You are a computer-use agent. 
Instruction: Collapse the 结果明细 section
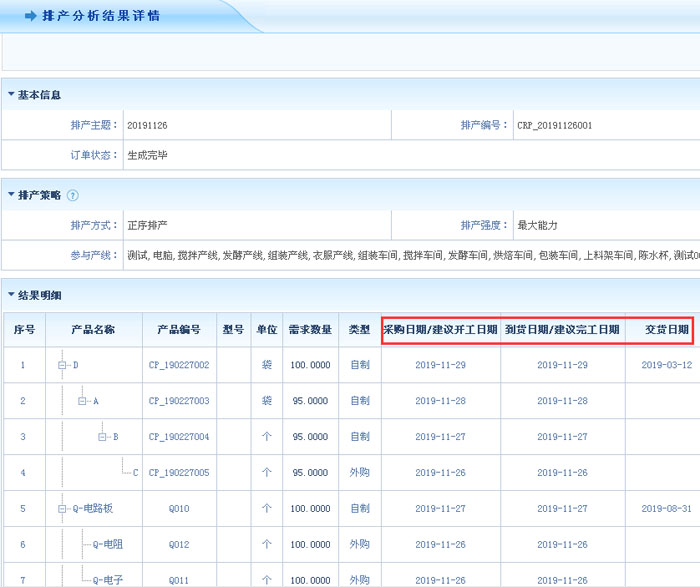pyautogui.click(x=11, y=295)
